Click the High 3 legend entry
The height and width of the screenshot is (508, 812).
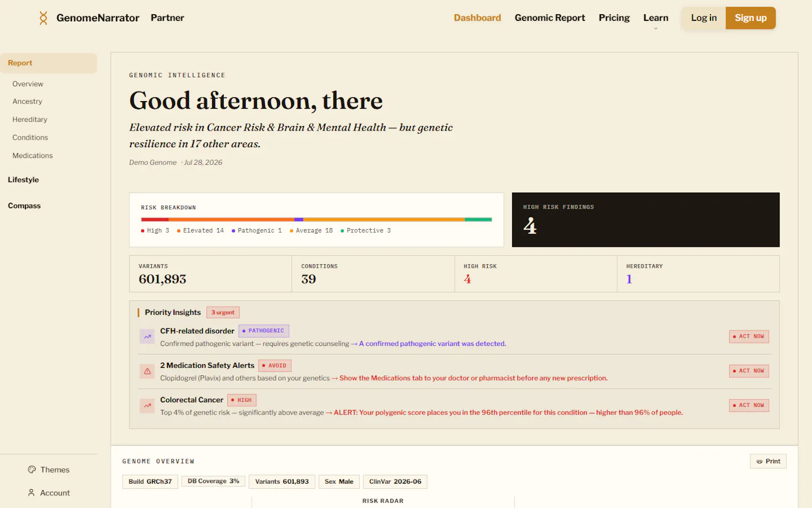(155, 231)
